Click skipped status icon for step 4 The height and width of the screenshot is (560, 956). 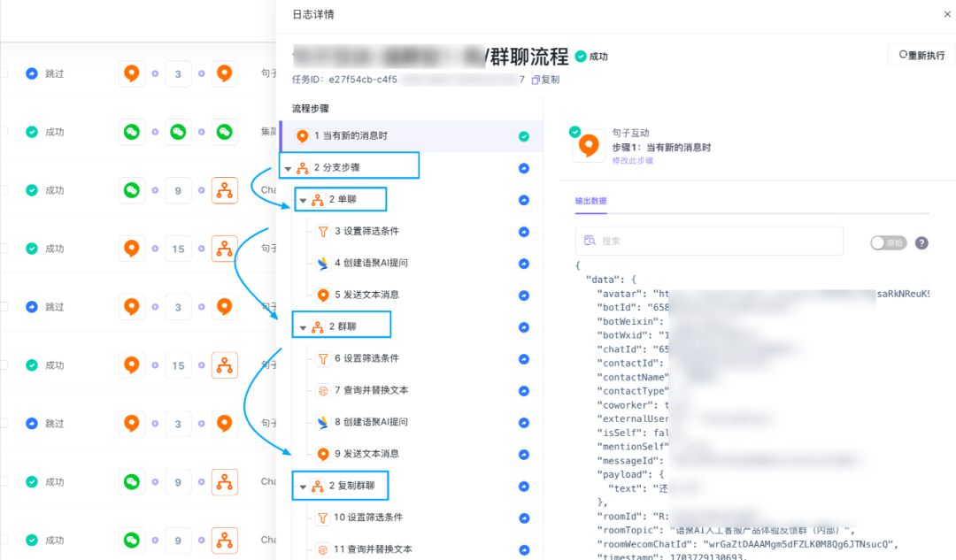524,264
